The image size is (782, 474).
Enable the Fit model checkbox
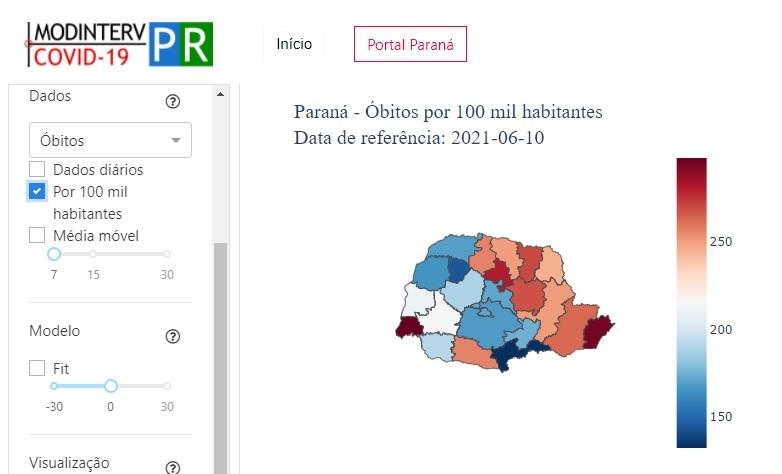click(x=37, y=368)
